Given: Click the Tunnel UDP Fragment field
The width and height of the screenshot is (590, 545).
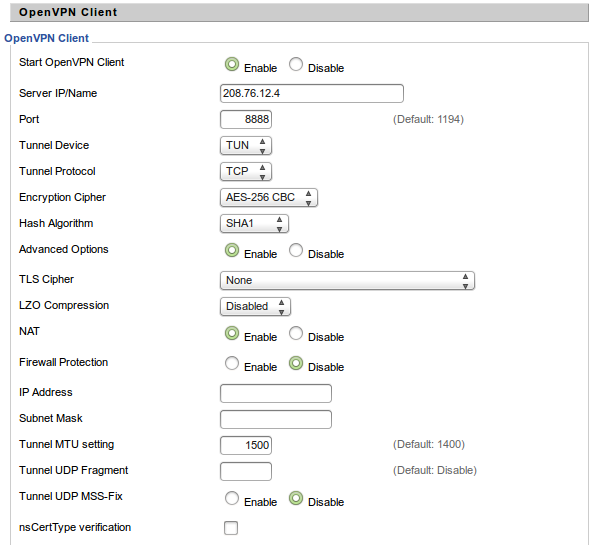Looking at the screenshot, I should point(246,471).
